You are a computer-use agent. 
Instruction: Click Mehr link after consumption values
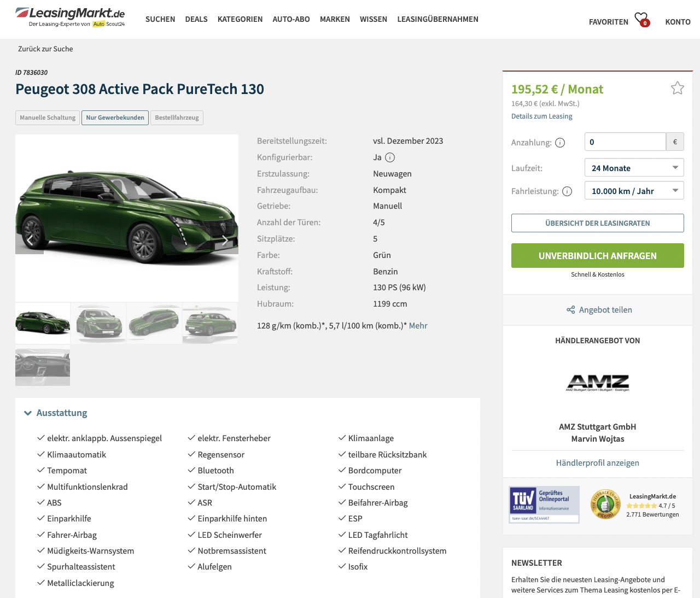point(418,326)
